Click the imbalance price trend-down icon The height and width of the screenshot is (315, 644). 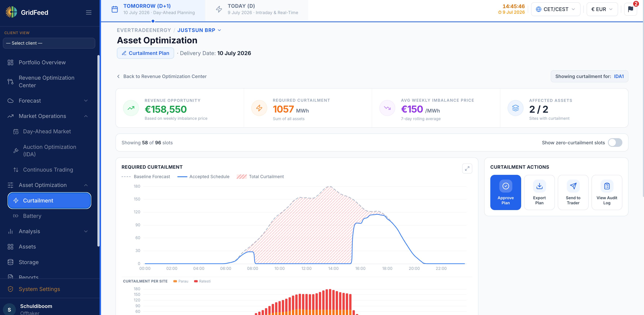pyautogui.click(x=387, y=108)
